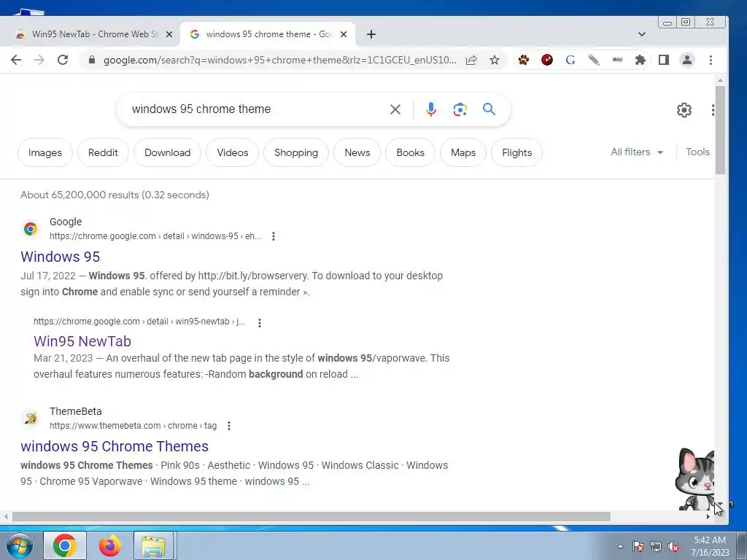This screenshot has height=560, width=747.
Task: Open the red round extension icon
Action: point(547,60)
